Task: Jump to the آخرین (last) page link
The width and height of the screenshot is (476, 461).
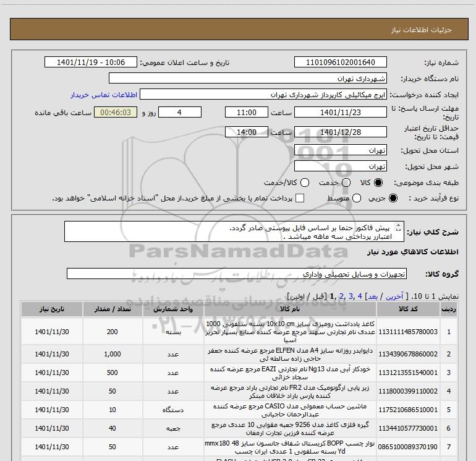Action: [394, 296]
